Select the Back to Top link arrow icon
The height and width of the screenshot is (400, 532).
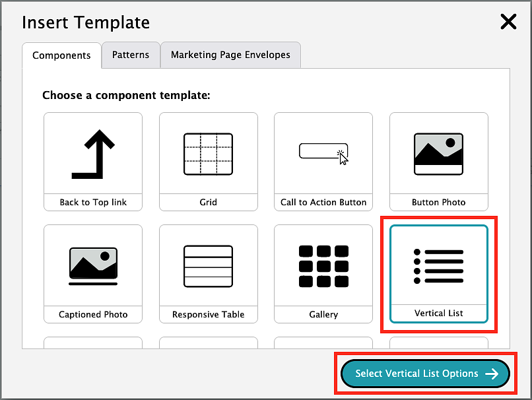pyautogui.click(x=93, y=154)
